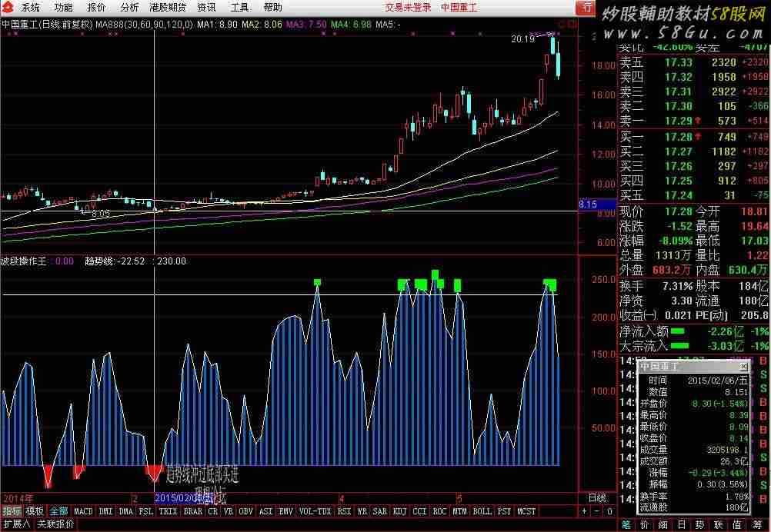771x532 pixels.
Task: Click the minus button beside indicator tabs
Action: point(597,511)
